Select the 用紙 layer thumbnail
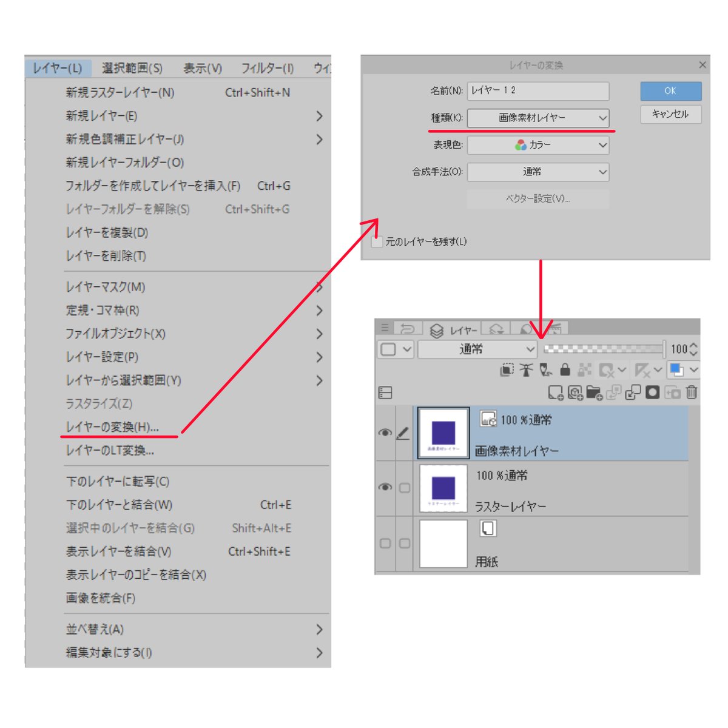Screen dimensions: 728x728 pyautogui.click(x=443, y=544)
